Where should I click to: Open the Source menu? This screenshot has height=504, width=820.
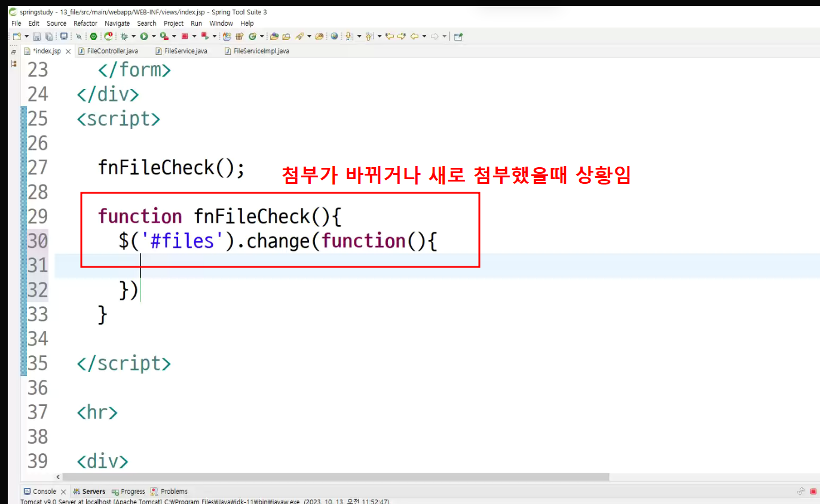click(x=57, y=23)
